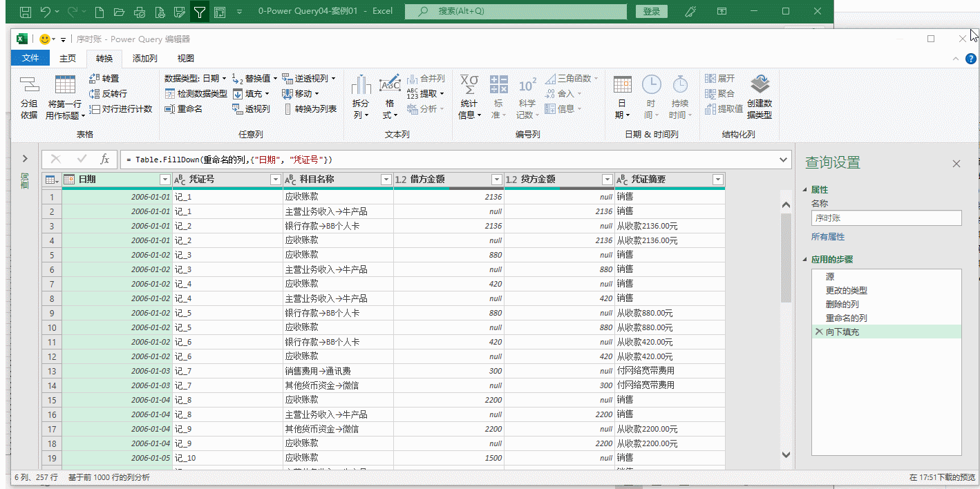Click the query name field containing 序时账
Viewport: 980px width, 489px height.
click(887, 218)
